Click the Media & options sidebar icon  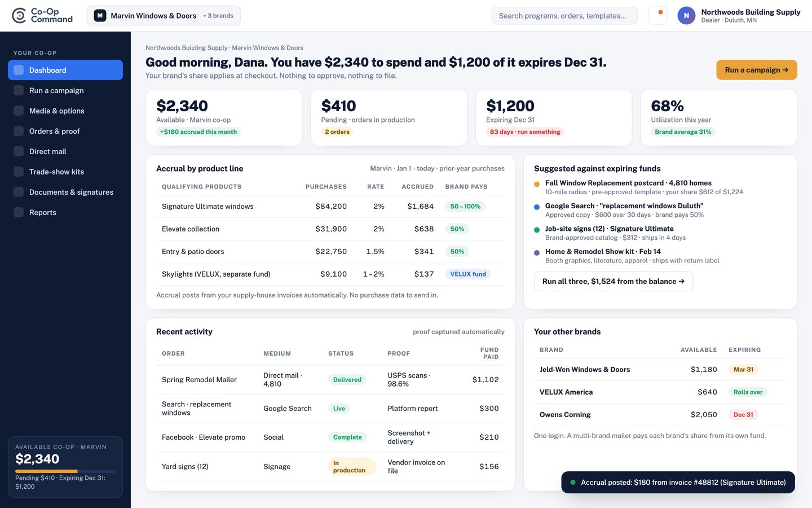(19, 111)
